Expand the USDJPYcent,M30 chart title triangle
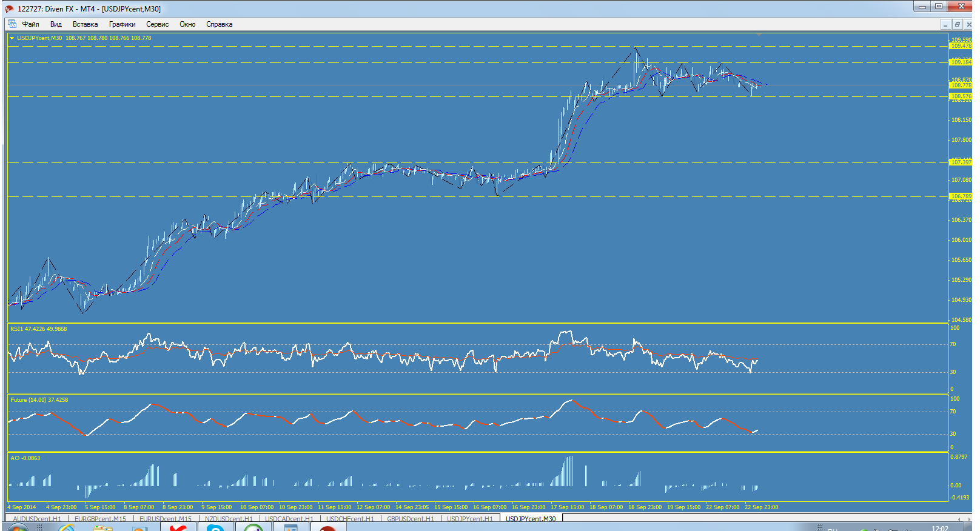 [x=12, y=38]
